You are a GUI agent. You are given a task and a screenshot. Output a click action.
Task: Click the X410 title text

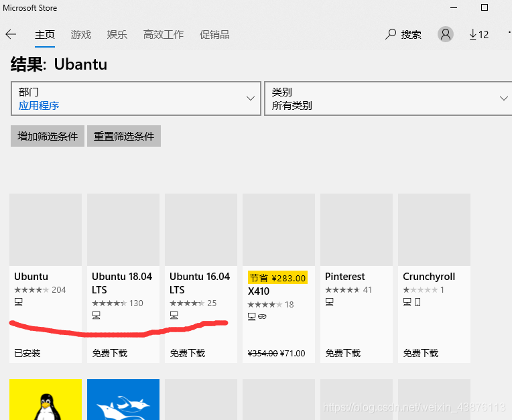(x=258, y=291)
